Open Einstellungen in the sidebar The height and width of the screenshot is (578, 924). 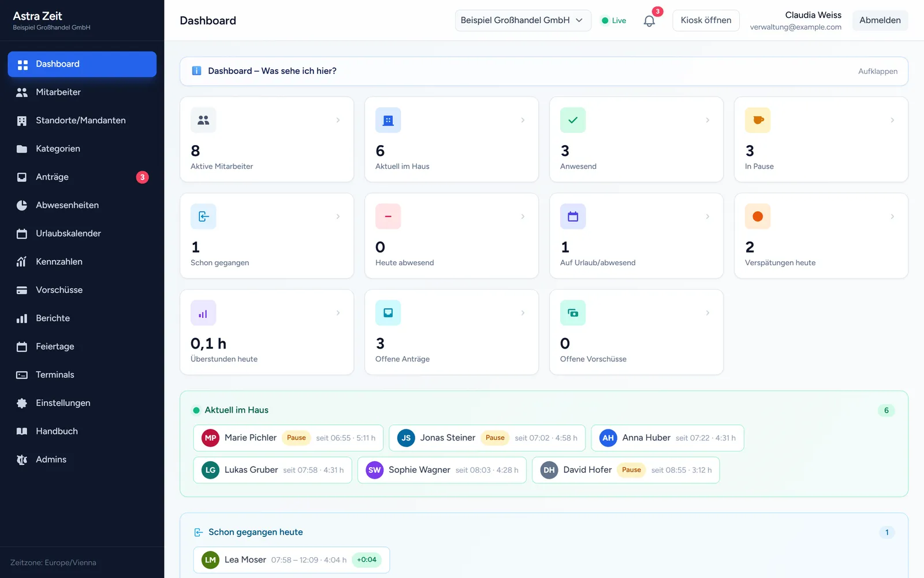point(82,403)
